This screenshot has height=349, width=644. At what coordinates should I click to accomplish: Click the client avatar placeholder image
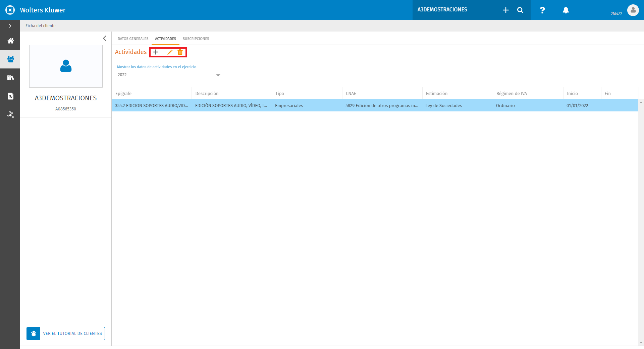point(66,66)
